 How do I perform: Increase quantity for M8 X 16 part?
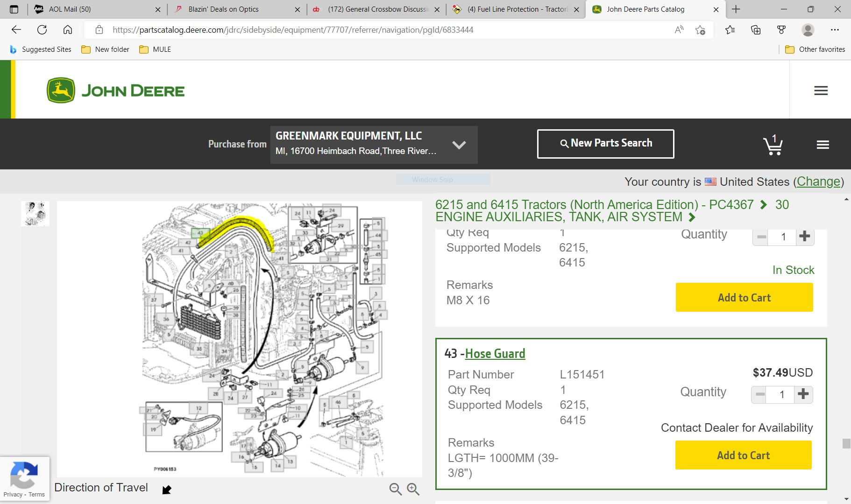click(x=804, y=237)
